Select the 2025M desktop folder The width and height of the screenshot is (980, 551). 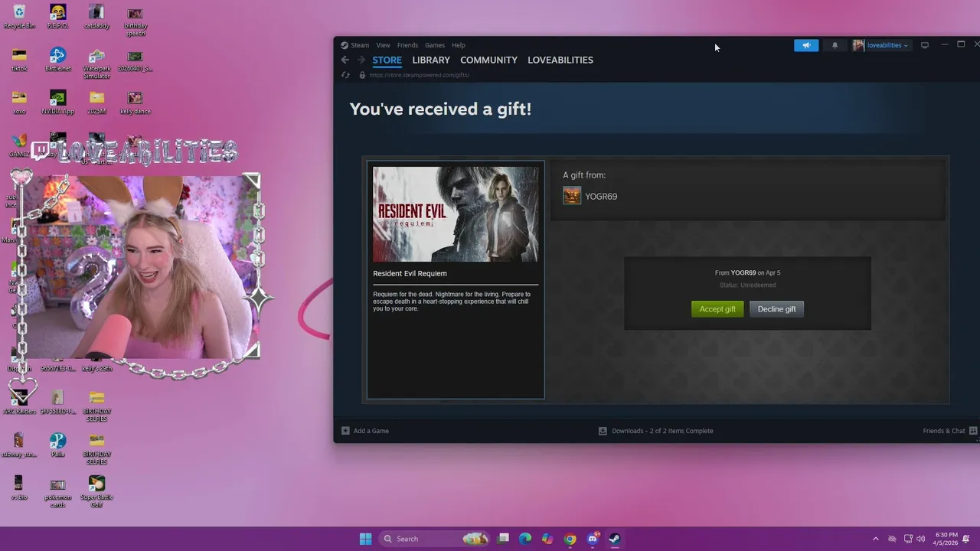96,103
